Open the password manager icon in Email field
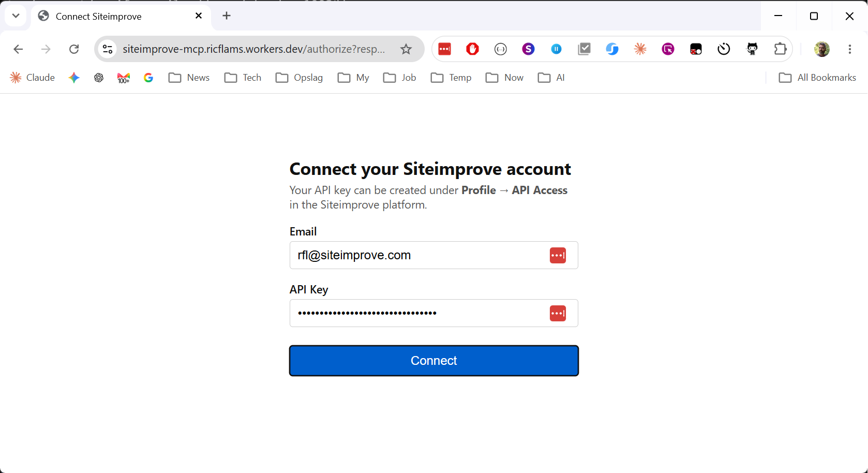This screenshot has height=473, width=868. click(558, 255)
